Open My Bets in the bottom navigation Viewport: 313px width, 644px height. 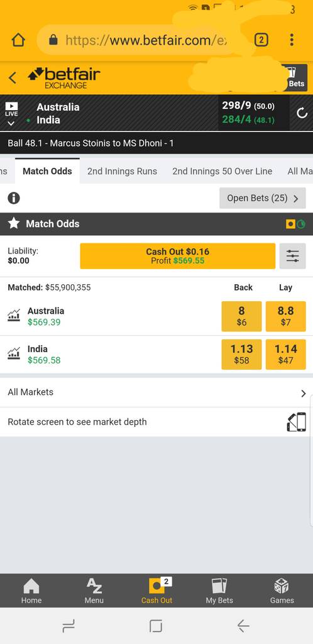tap(219, 591)
